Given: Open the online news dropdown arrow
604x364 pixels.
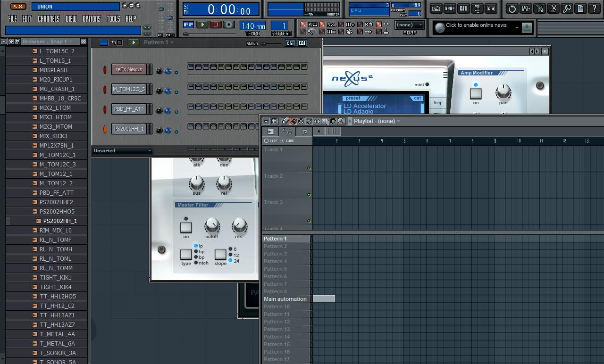Looking at the screenshot, I should tap(517, 28).
